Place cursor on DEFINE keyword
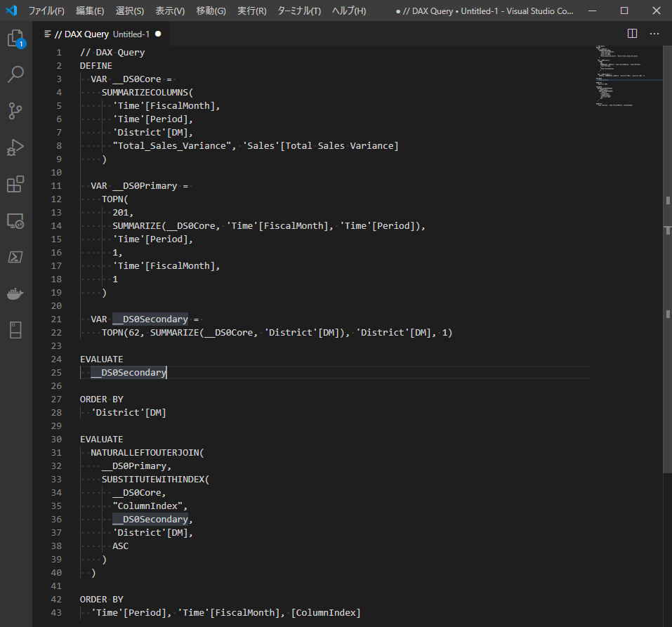This screenshot has width=672, height=627. pos(96,65)
